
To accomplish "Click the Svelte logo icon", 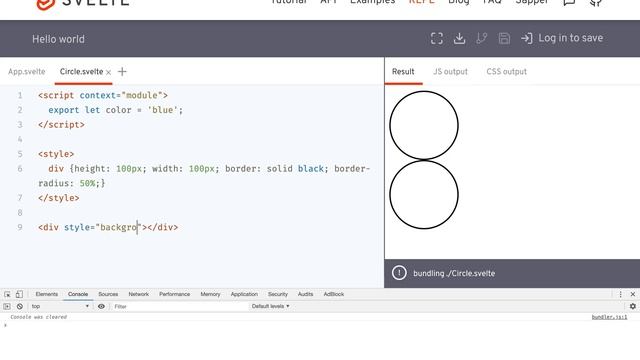I will click(x=45, y=3).
